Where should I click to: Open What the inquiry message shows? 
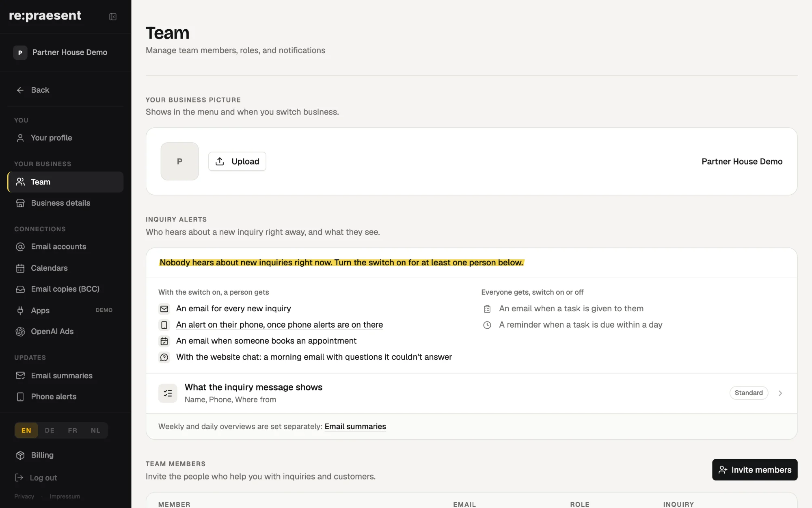(x=471, y=393)
